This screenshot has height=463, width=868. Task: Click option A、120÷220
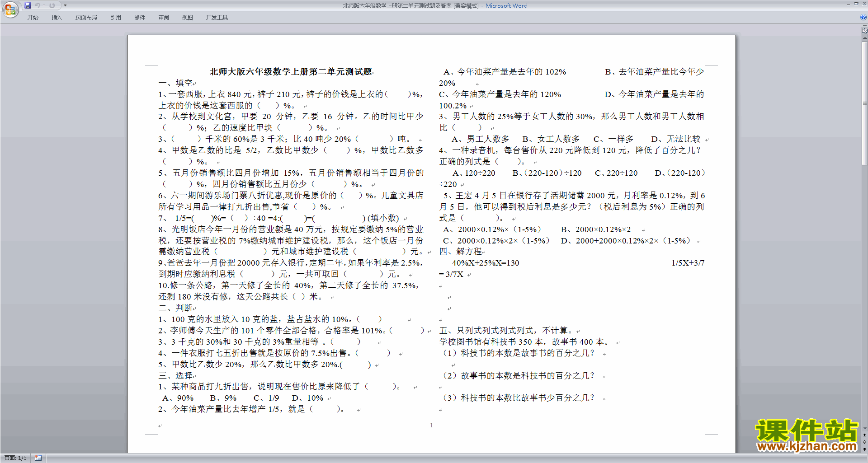(x=474, y=173)
